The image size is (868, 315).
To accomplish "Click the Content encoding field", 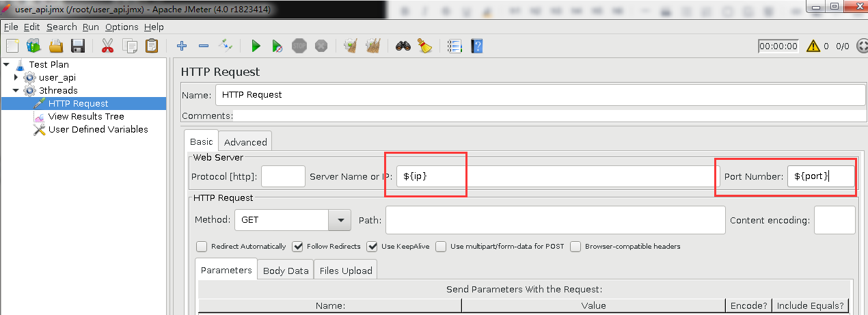I will coord(835,220).
